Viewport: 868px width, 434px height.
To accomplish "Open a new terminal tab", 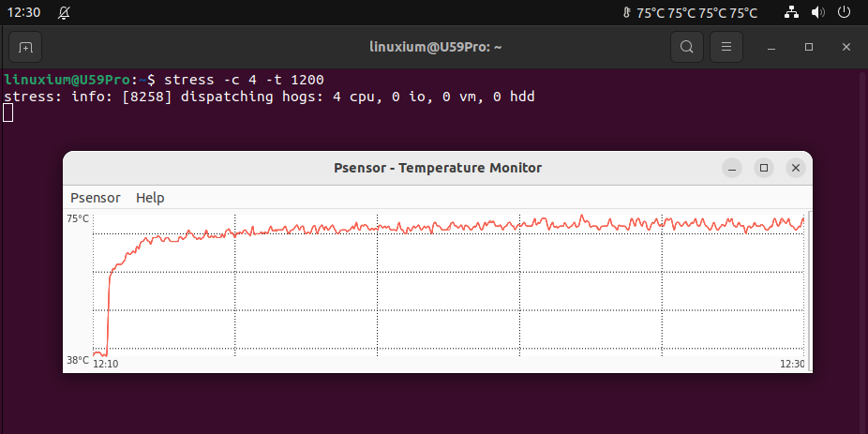I will (x=25, y=47).
